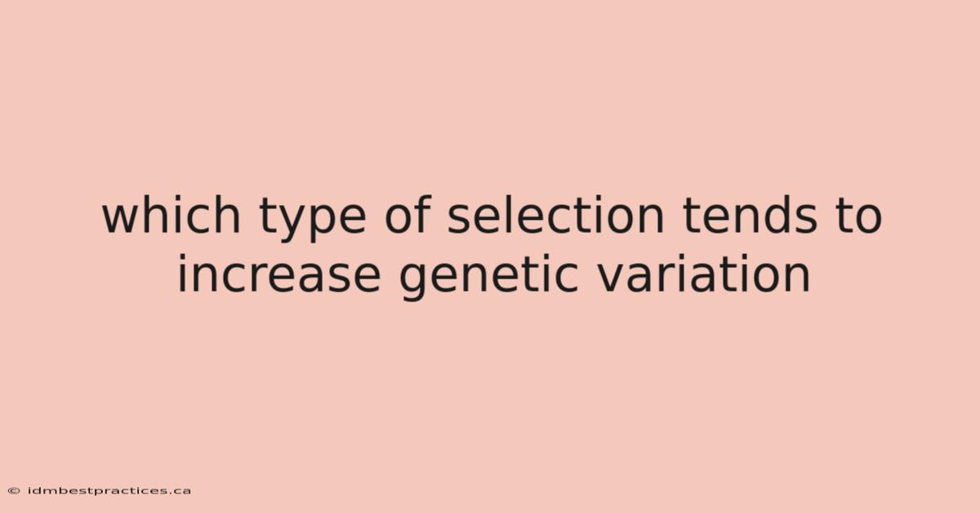Click the word 'which' in the headline
980x513 pixels.
(170, 217)
